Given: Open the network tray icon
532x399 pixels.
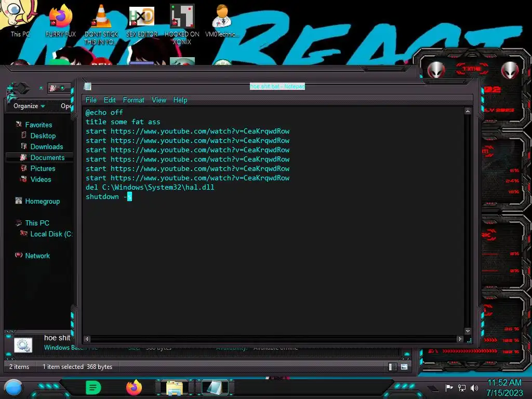Looking at the screenshot, I should pyautogui.click(x=461, y=388).
